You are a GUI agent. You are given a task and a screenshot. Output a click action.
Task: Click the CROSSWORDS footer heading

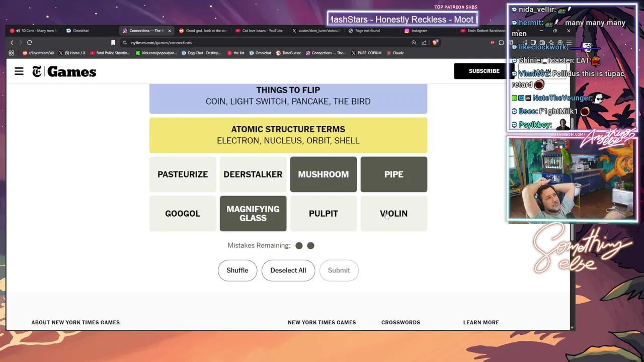coord(400,322)
